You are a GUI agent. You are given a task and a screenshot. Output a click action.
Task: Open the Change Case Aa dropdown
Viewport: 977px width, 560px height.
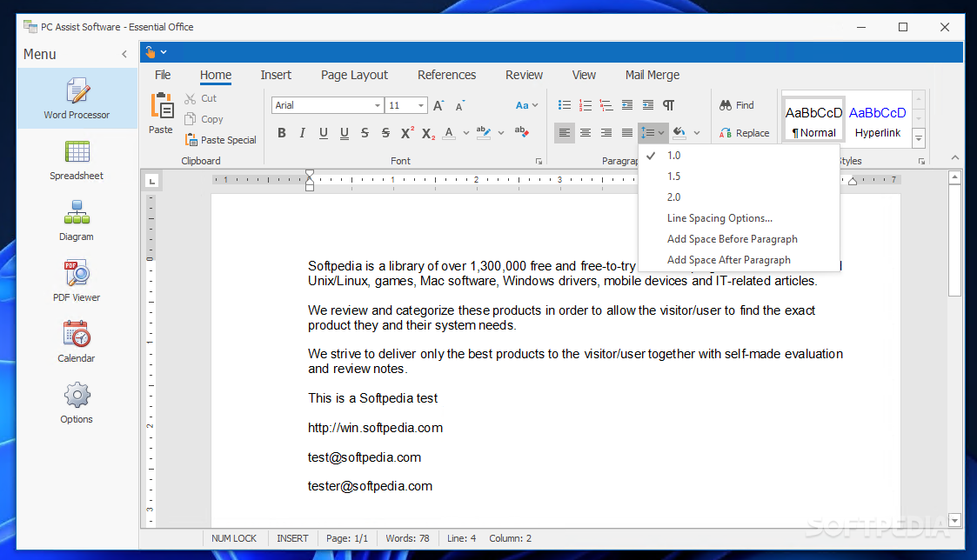(x=526, y=105)
